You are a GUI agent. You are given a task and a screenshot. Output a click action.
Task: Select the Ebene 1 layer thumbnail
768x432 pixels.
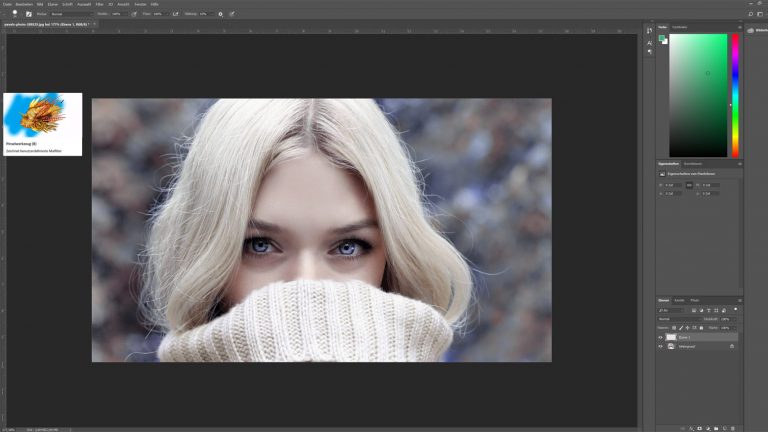pyautogui.click(x=671, y=337)
